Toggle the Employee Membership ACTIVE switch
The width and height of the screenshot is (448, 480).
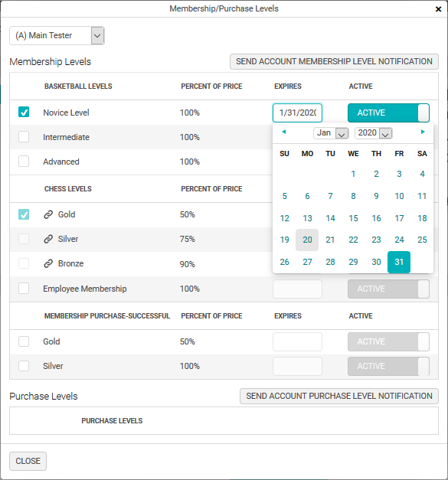388,289
